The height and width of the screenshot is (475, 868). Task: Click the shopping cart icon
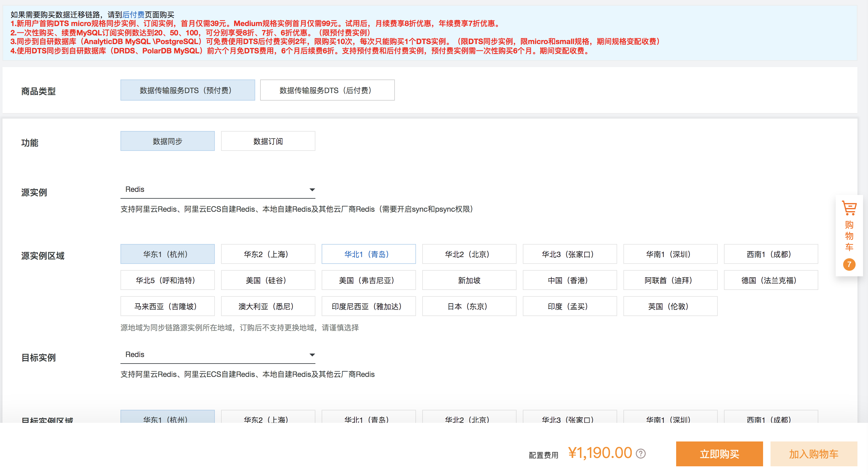tap(849, 208)
